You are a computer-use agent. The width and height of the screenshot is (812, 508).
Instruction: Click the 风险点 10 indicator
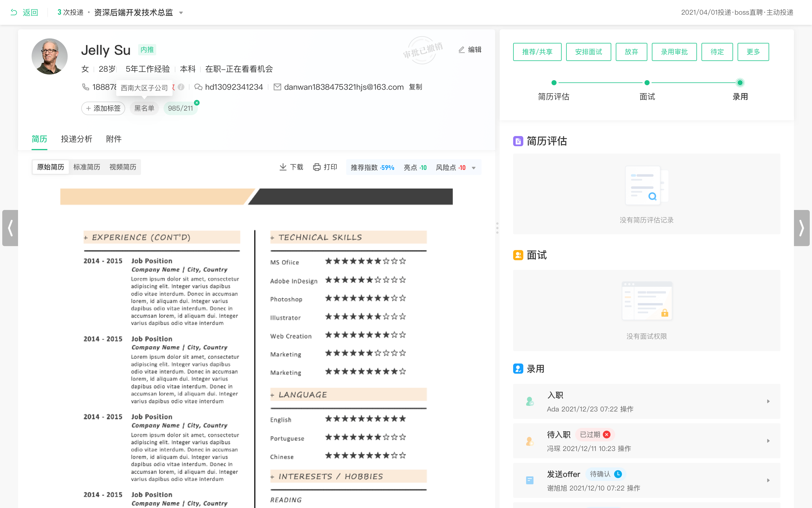click(451, 167)
